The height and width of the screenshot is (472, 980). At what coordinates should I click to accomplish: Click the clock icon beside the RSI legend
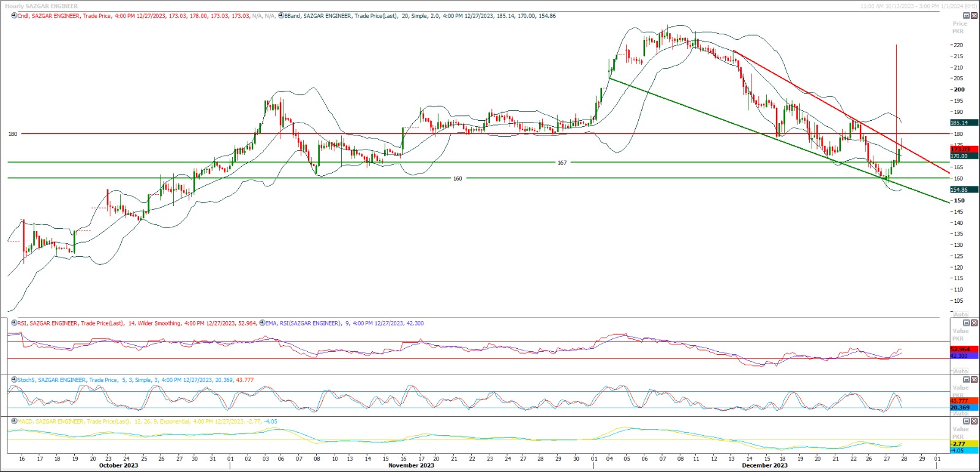point(14,323)
